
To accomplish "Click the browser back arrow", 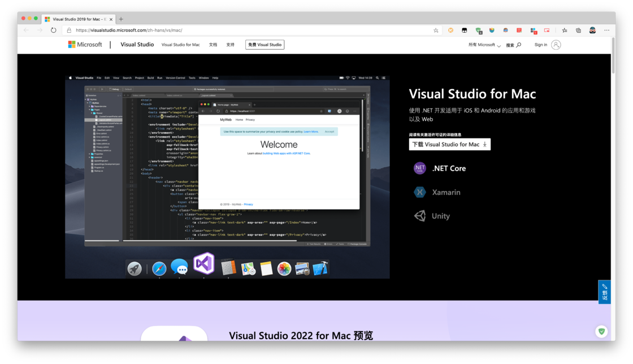I will coord(27,30).
